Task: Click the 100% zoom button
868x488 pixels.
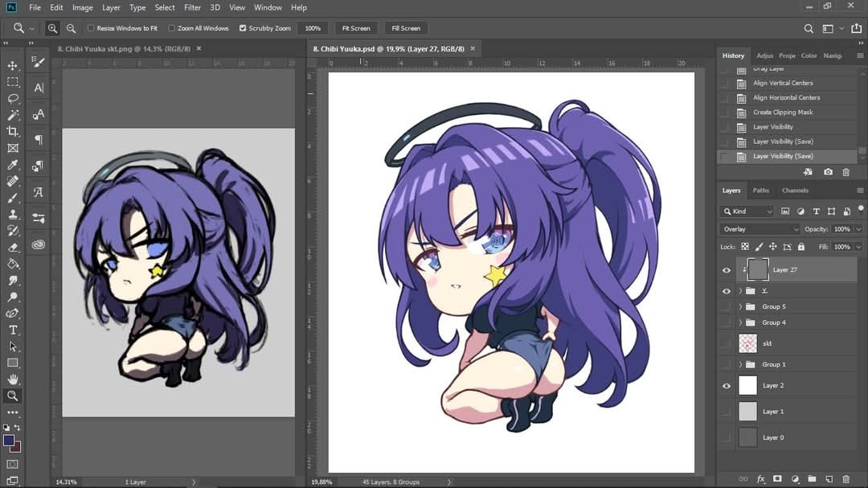Action: point(313,28)
